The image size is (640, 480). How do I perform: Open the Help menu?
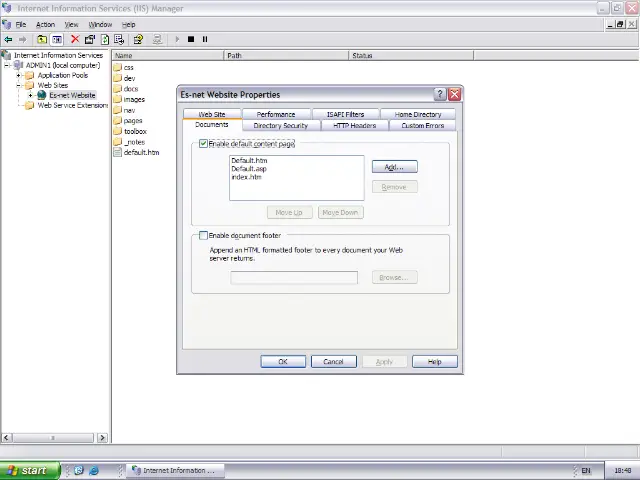129,24
